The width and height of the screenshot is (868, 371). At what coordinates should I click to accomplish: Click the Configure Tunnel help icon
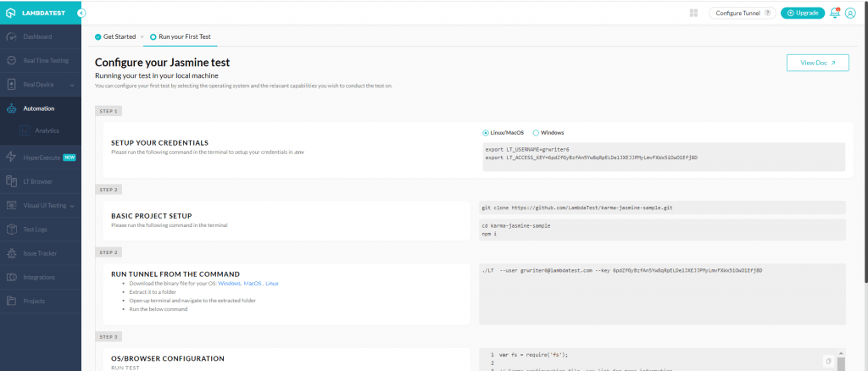[x=768, y=13]
